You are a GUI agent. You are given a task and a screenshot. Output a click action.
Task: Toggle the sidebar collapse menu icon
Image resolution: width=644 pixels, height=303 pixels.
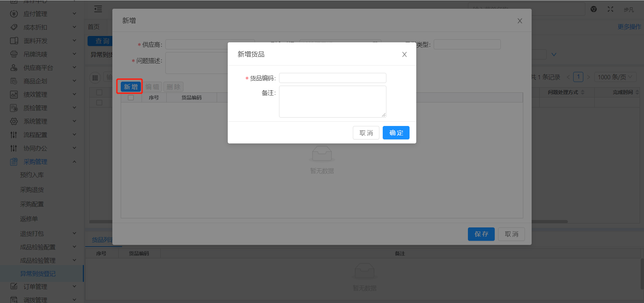click(x=98, y=9)
